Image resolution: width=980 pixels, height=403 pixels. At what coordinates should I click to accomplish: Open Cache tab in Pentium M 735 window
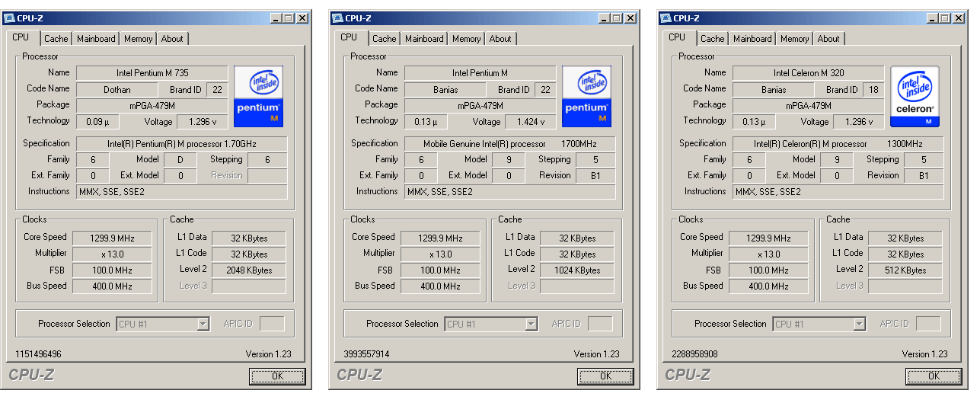pyautogui.click(x=56, y=39)
